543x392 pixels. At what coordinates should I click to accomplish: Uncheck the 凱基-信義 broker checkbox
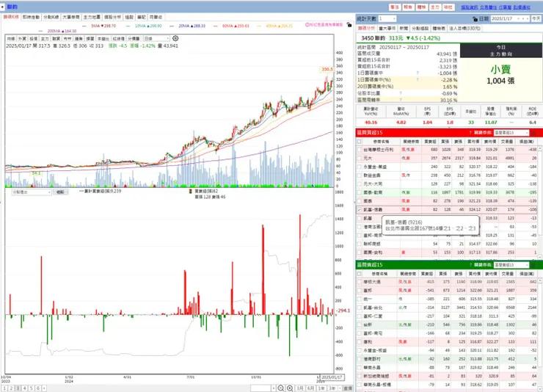[x=359, y=209]
